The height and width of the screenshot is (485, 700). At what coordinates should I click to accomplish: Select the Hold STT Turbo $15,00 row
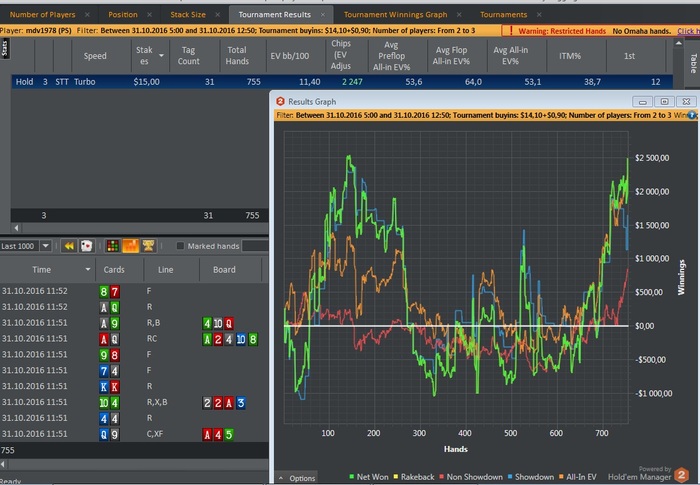pyautogui.click(x=342, y=82)
